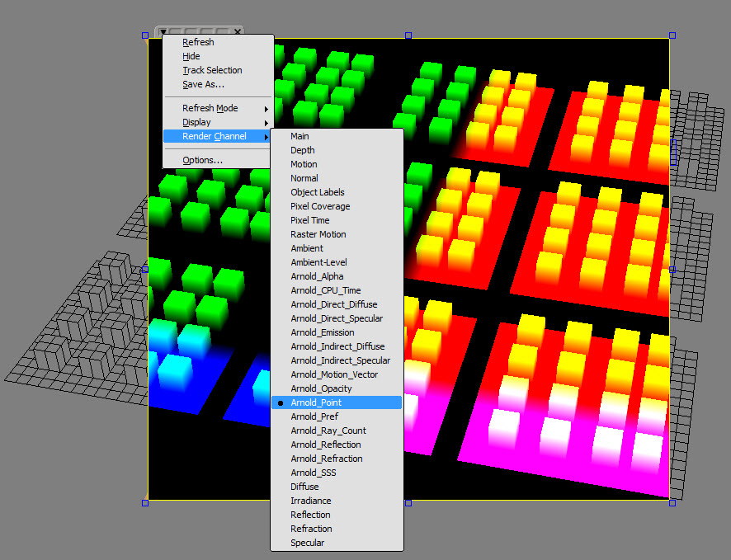Click the top-right blue resize handle
This screenshot has height=560, width=731.
point(672,35)
